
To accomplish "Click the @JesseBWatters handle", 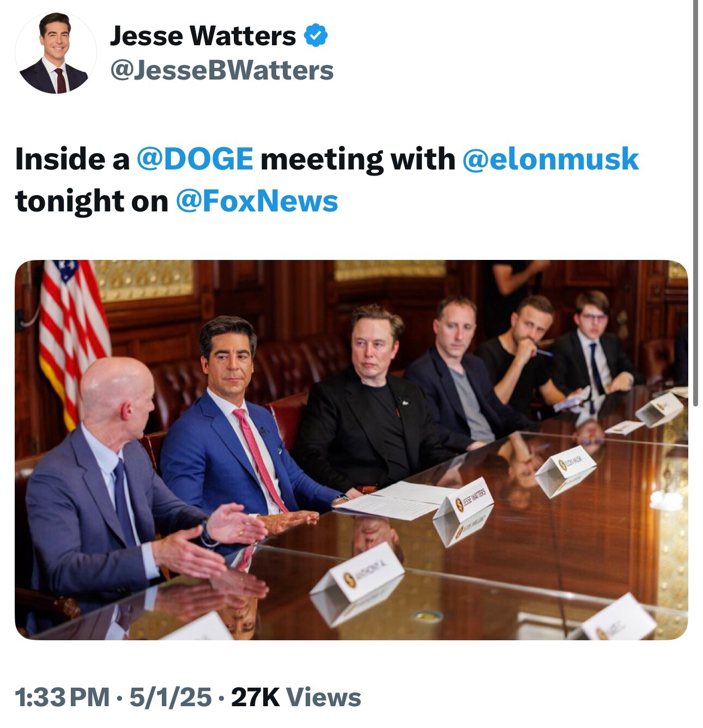I will (222, 71).
